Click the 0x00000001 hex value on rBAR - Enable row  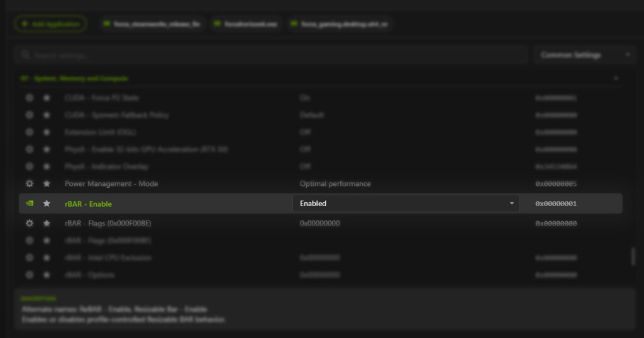556,204
